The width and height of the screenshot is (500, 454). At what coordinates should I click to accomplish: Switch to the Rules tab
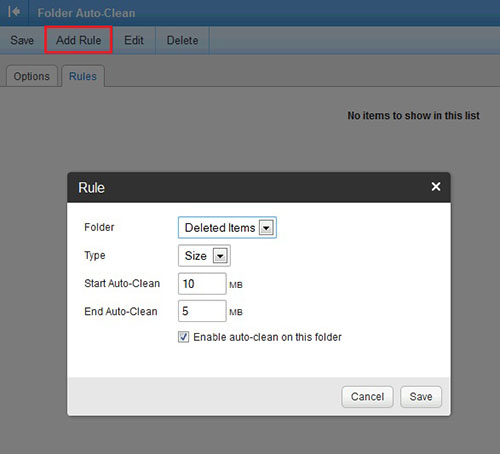(83, 76)
